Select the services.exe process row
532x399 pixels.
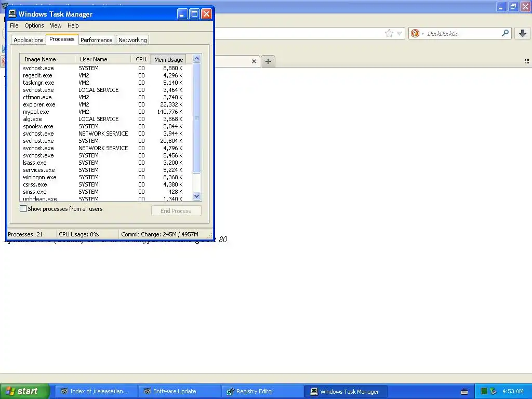106,170
